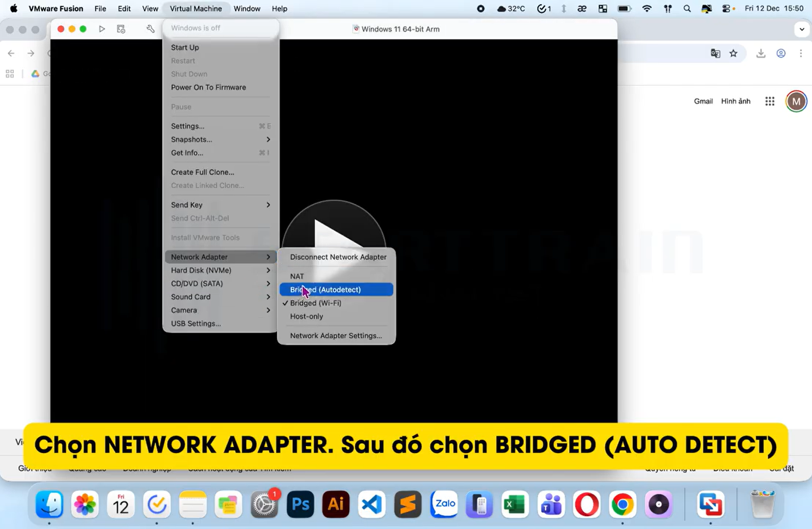This screenshot has width=812, height=529.
Task: Open Visual Studio Code in the Dock
Action: click(372, 504)
